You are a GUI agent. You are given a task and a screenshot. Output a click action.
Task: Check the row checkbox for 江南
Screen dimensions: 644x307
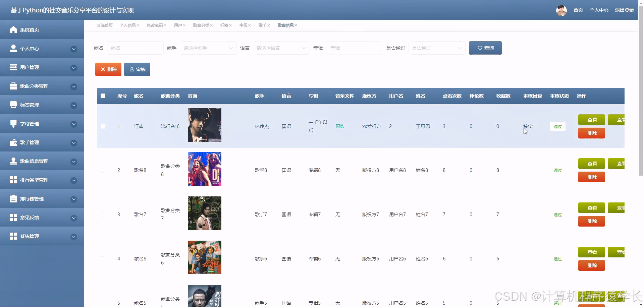pos(103,126)
